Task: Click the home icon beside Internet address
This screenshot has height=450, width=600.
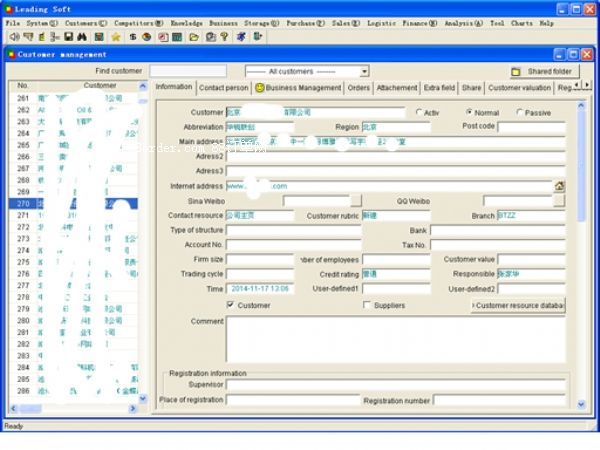Action: click(559, 186)
